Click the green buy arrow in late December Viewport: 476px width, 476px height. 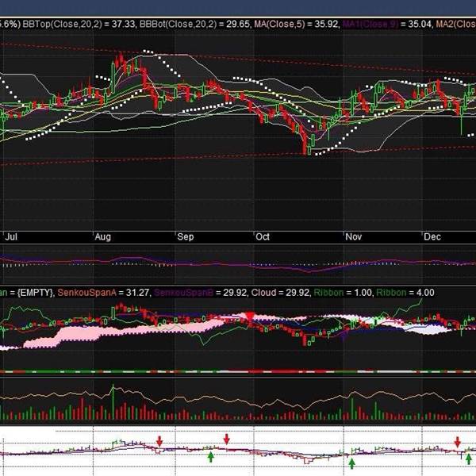tap(468, 459)
